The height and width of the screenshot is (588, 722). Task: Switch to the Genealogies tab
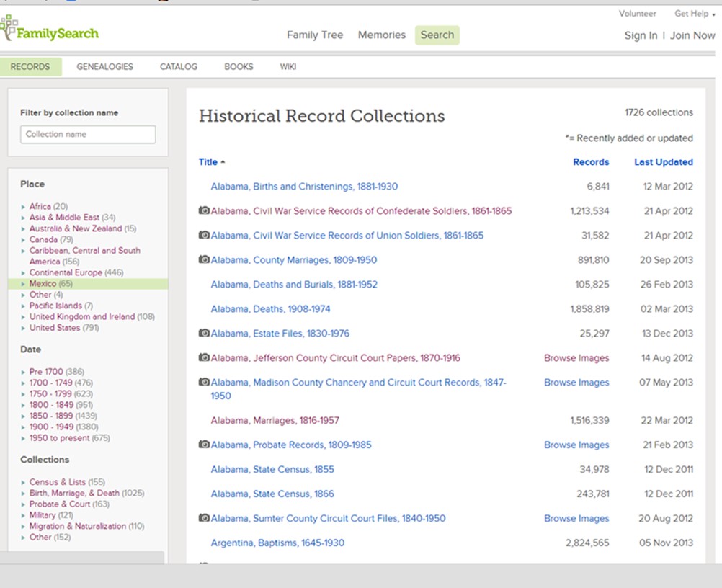[105, 67]
